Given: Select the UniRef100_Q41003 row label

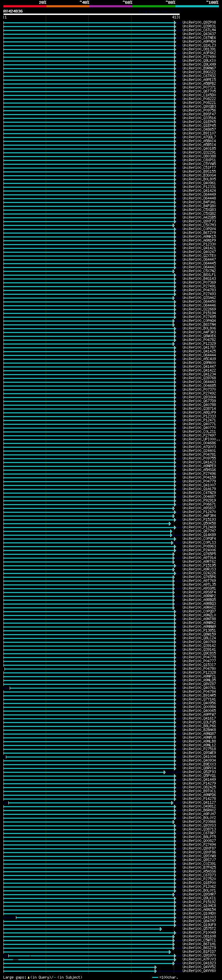Looking at the screenshot, I should [199, 917].
